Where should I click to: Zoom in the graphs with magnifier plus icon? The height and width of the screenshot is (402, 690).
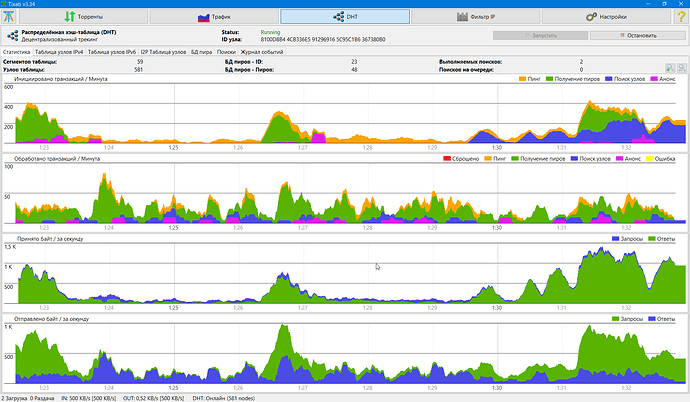670,68
